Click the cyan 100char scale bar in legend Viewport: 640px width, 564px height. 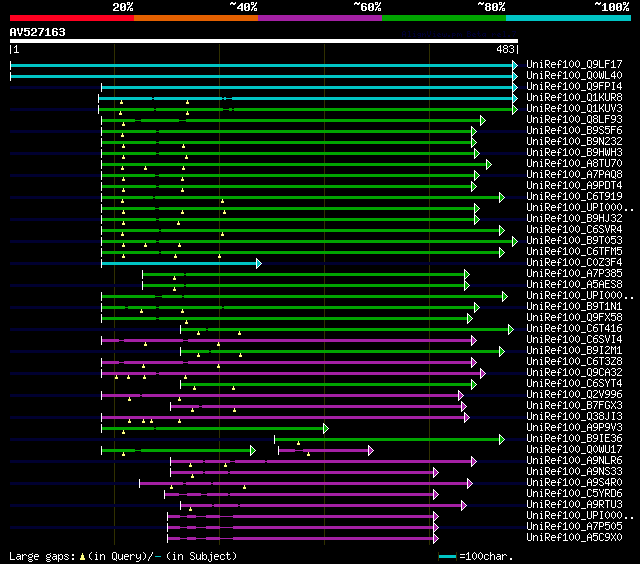(447, 557)
